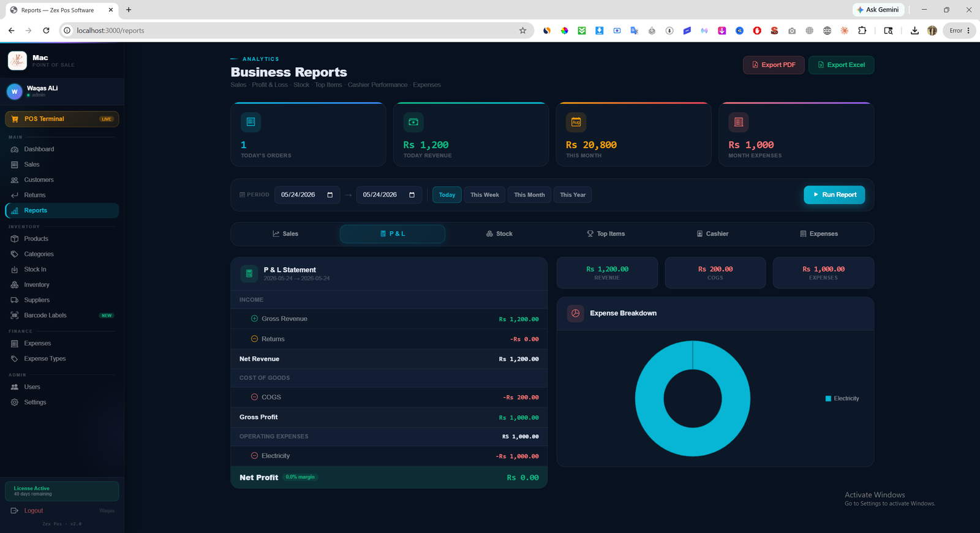980x533 pixels.
Task: Reload the page in Chrome
Action: pos(46,31)
